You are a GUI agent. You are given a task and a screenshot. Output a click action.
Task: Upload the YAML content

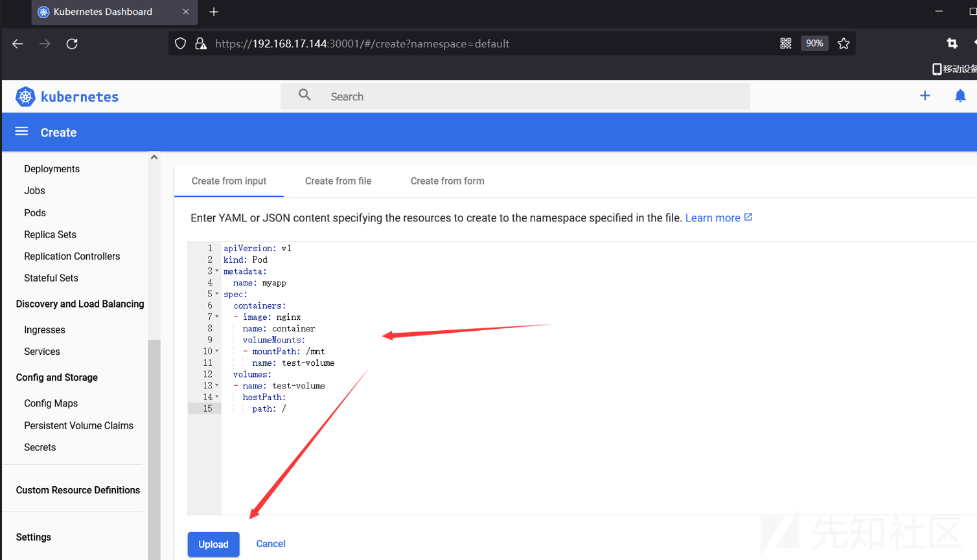click(213, 544)
